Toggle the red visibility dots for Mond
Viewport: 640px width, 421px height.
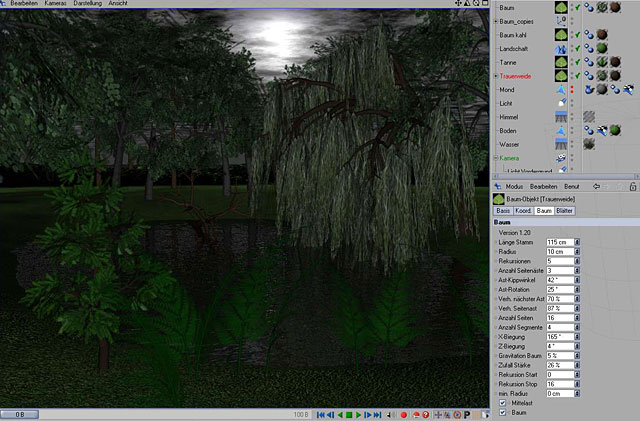point(572,89)
